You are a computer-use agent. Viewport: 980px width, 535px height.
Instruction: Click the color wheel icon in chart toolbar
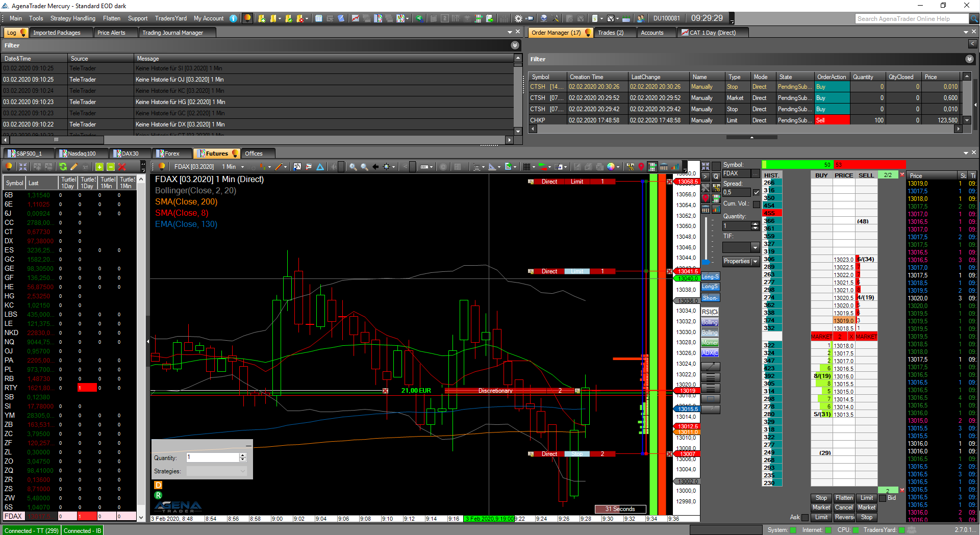pyautogui.click(x=611, y=167)
